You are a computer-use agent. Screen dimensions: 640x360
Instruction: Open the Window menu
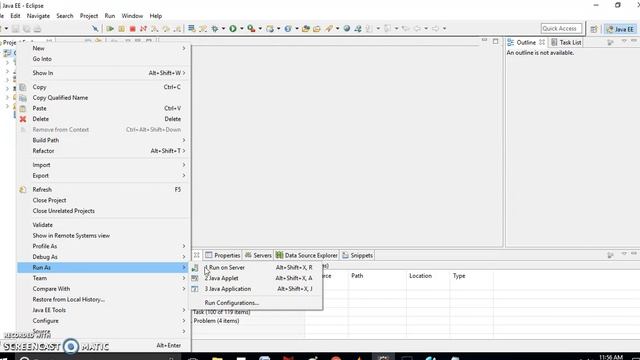tap(132, 16)
